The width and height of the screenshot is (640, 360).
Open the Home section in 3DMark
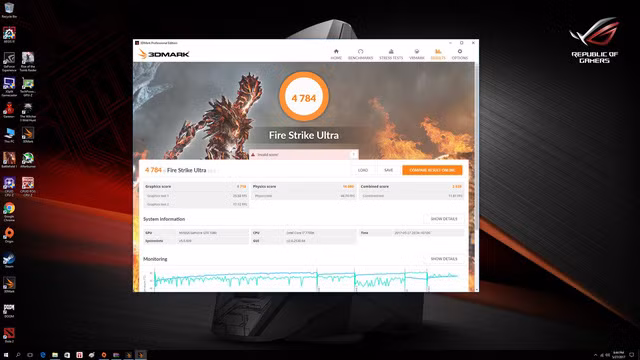(x=336, y=54)
